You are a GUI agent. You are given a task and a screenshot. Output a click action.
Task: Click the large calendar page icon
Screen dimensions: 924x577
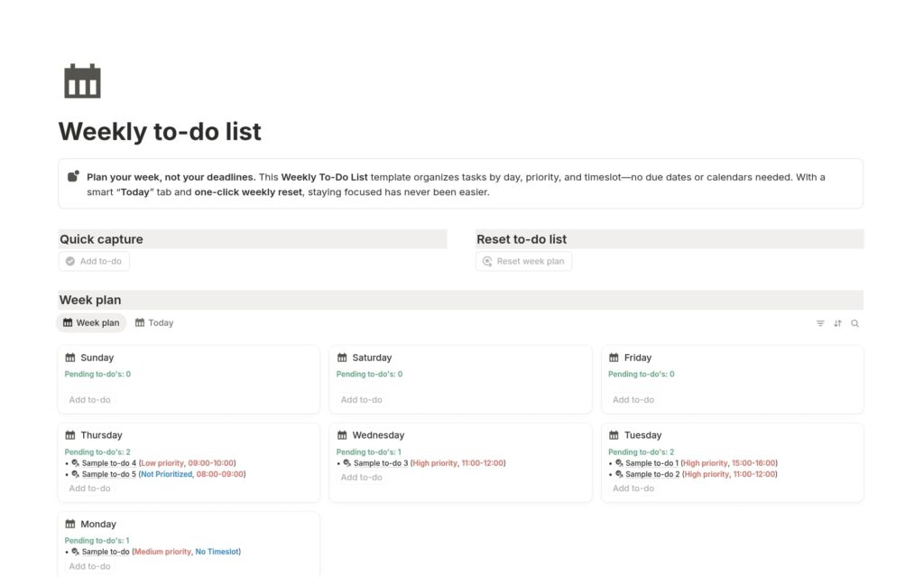pos(82,81)
